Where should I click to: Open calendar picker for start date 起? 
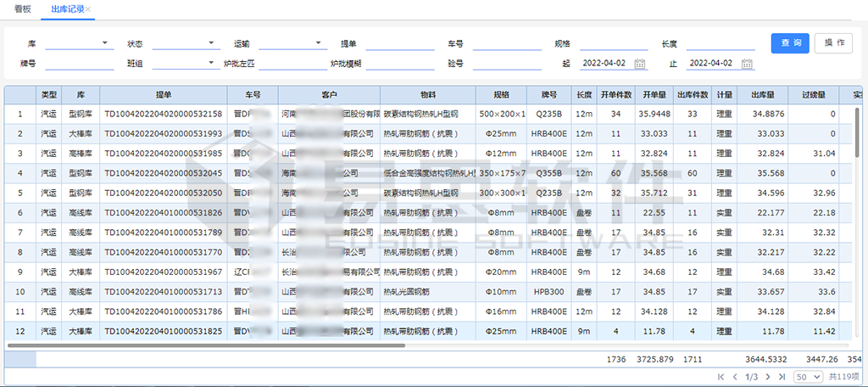[x=640, y=64]
